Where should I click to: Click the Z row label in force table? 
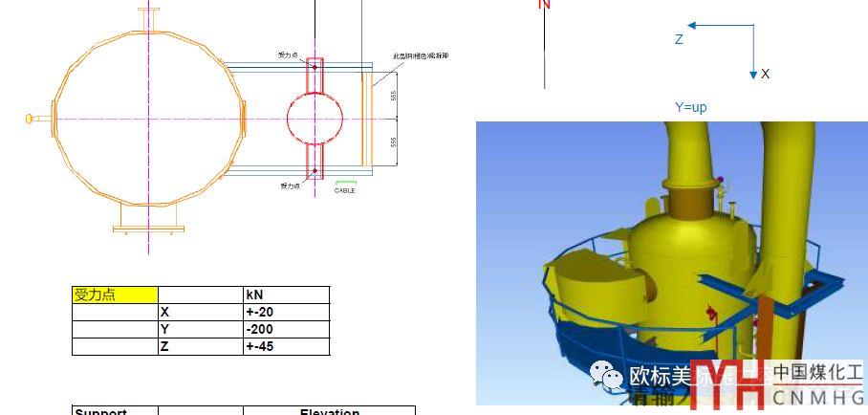click(x=201, y=346)
